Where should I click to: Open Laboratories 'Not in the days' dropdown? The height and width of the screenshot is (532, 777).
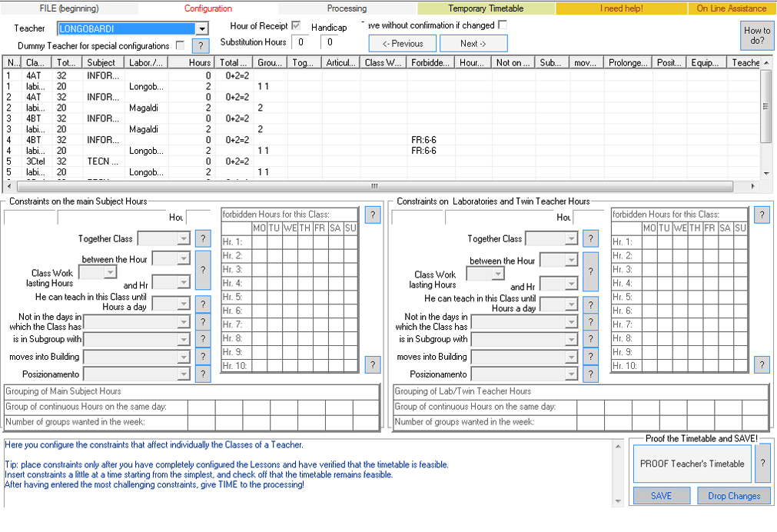pyautogui.click(x=571, y=322)
